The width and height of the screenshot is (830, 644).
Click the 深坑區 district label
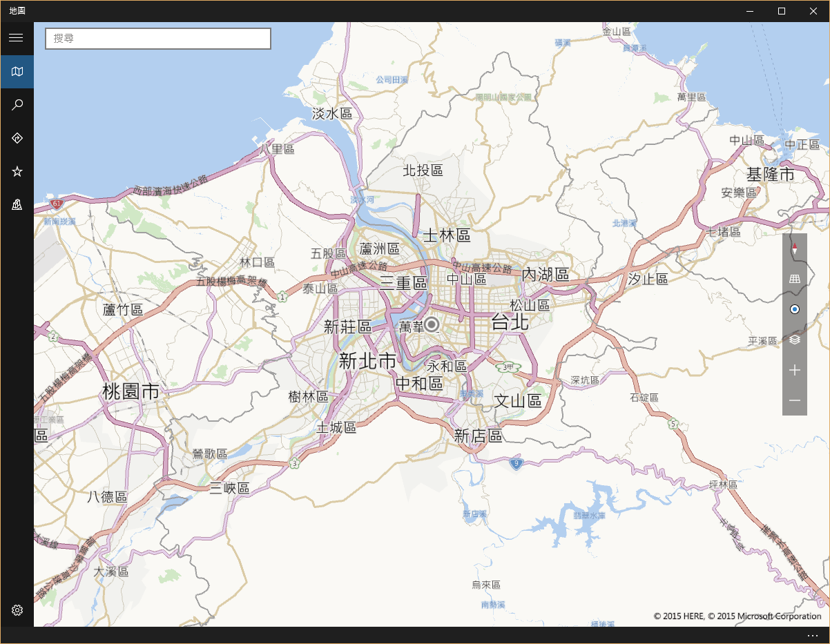click(x=586, y=380)
